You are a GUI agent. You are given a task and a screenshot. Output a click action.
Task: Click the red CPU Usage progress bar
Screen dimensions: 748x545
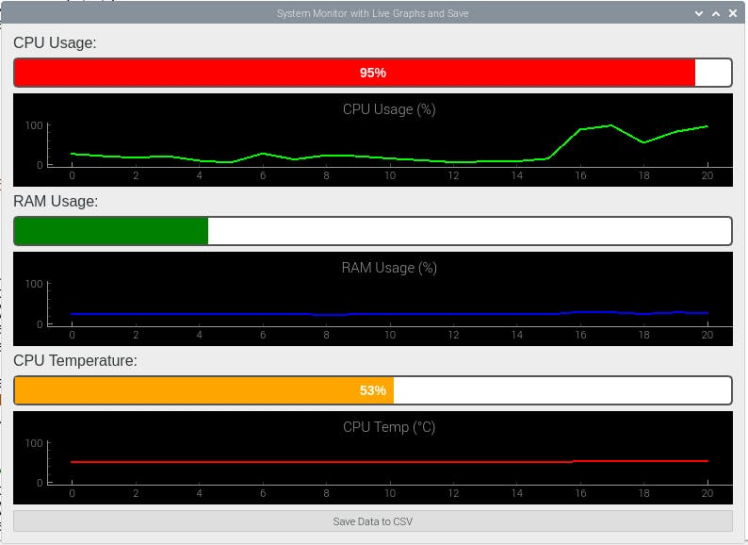373,73
